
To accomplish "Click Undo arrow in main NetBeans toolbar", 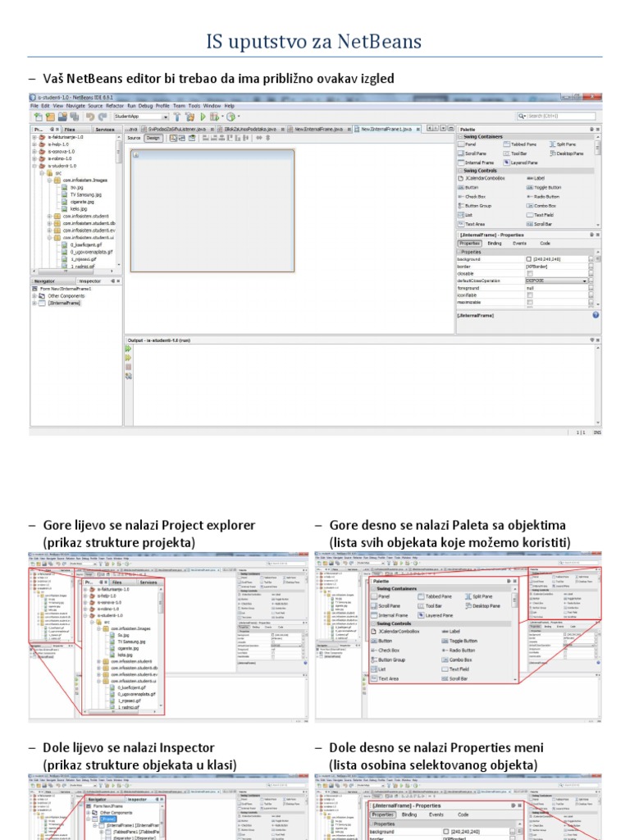I will (x=90, y=116).
